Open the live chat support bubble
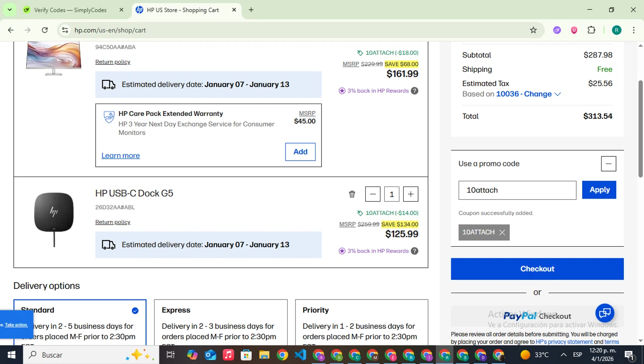 click(x=605, y=313)
